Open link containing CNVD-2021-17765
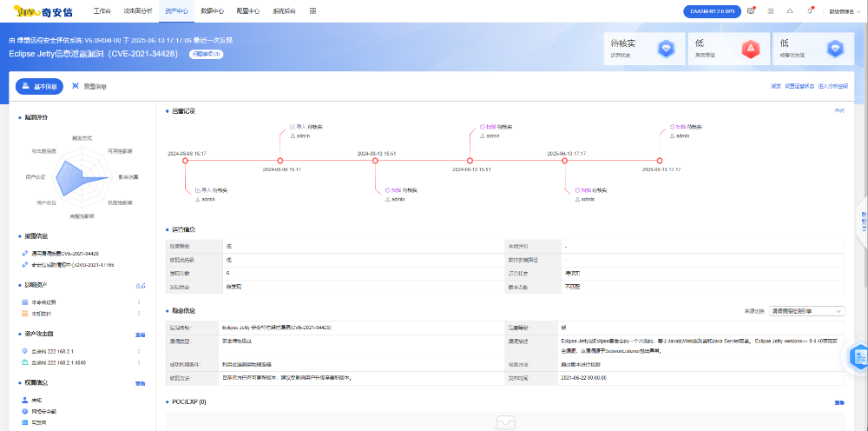 (x=73, y=265)
